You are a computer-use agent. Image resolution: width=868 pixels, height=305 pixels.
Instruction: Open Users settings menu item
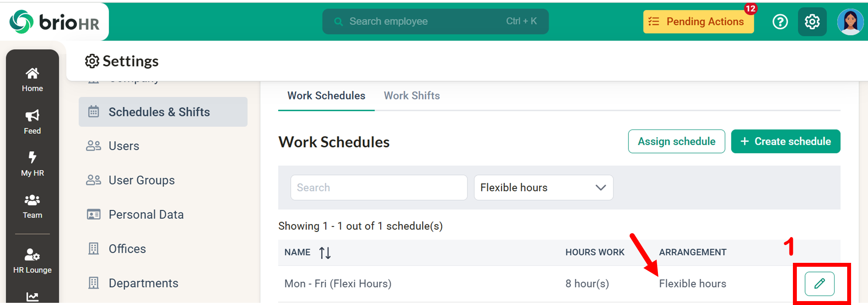pyautogui.click(x=124, y=146)
